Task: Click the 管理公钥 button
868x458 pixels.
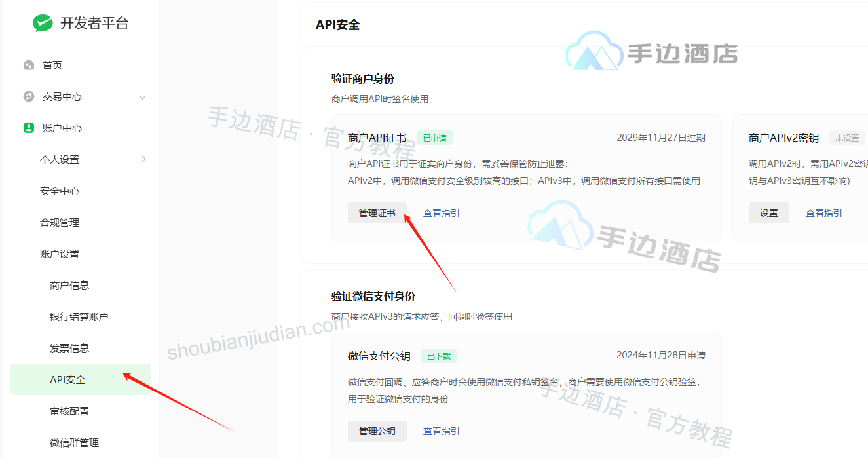Action: 377,431
